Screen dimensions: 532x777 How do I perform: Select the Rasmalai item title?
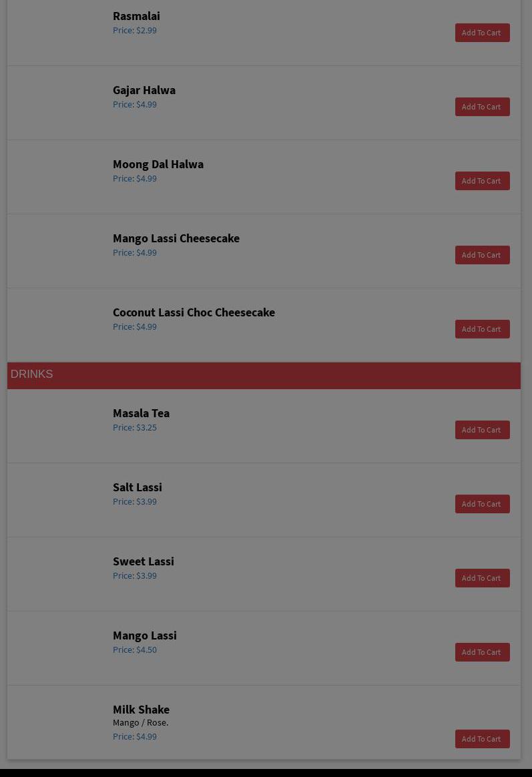click(x=136, y=16)
